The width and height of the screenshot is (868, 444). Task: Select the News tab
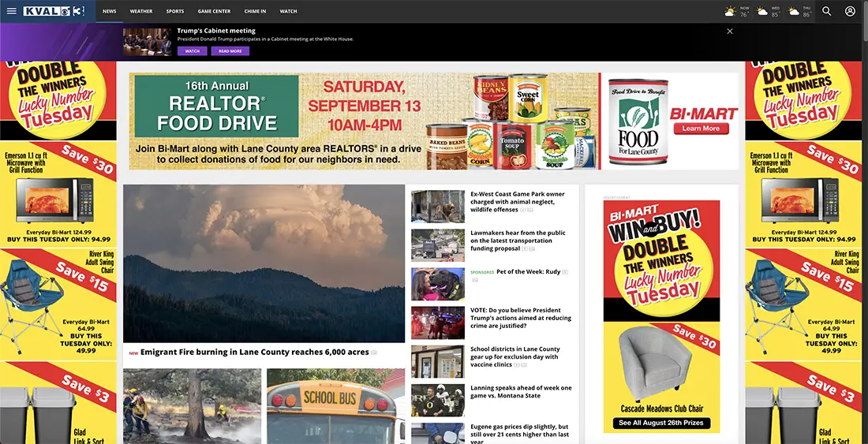pyautogui.click(x=110, y=11)
